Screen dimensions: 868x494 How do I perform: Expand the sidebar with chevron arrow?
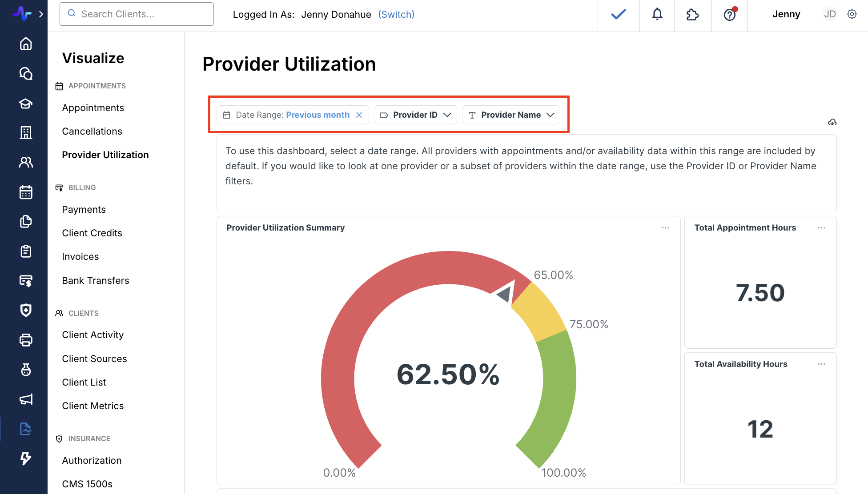pyautogui.click(x=41, y=14)
